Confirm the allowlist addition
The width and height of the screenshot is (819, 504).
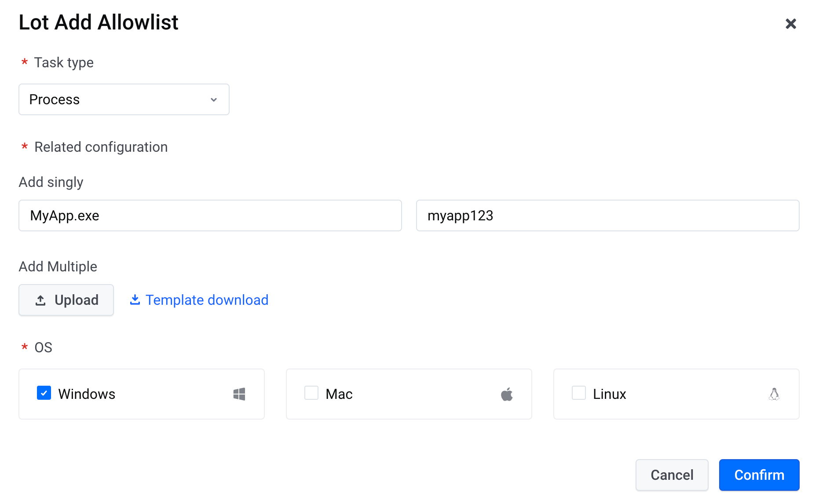pyautogui.click(x=759, y=475)
